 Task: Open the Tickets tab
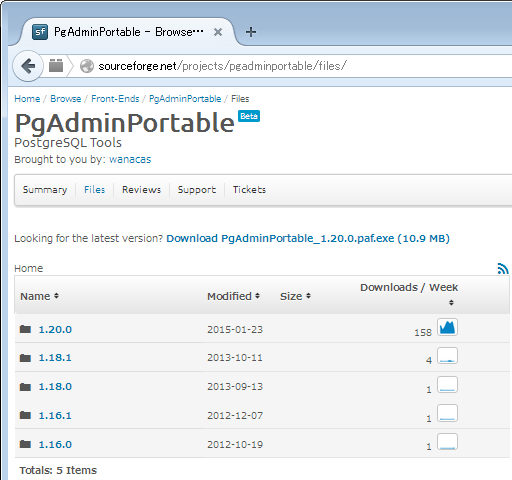click(x=249, y=190)
